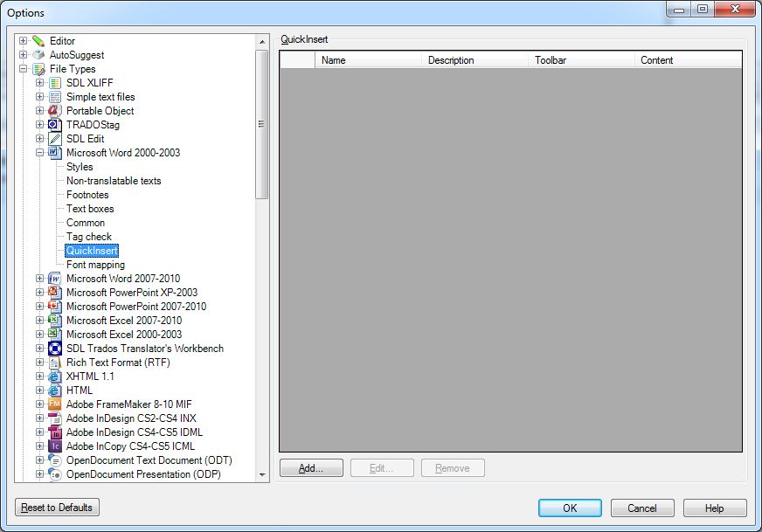Click the InCopy ICML icon
This screenshot has height=532, width=762.
tap(55, 446)
